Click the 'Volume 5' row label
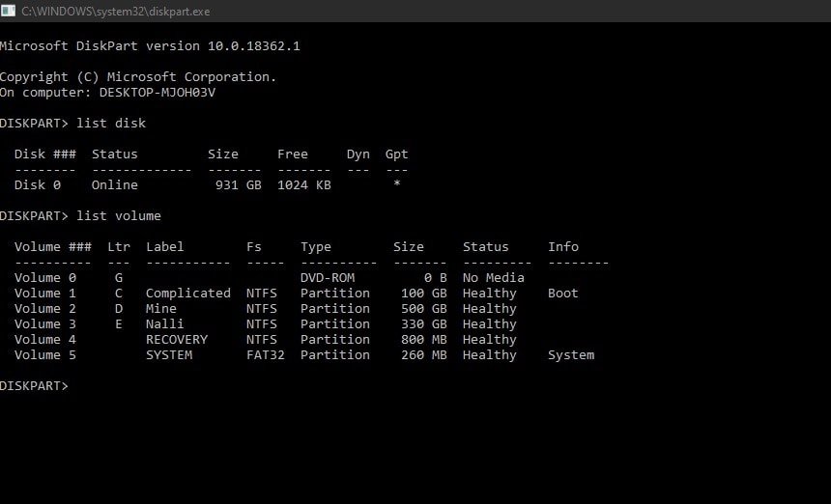Screen dimensions: 831x504 45,355
